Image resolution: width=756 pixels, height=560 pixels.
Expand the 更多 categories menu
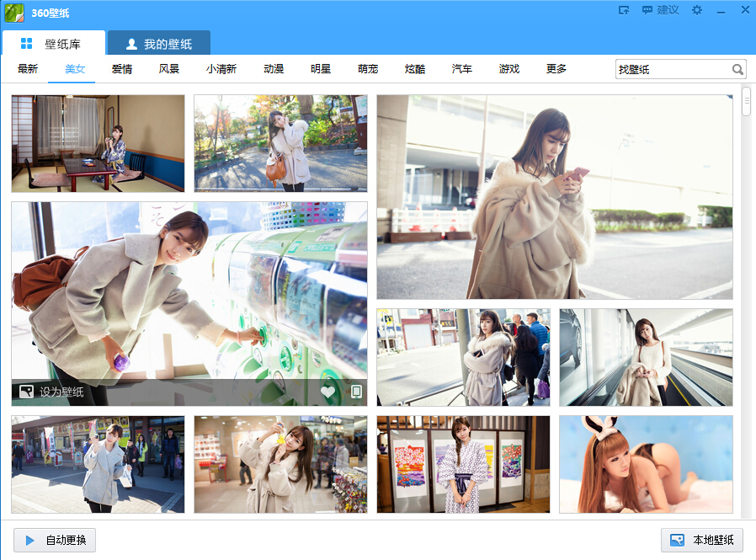point(556,69)
